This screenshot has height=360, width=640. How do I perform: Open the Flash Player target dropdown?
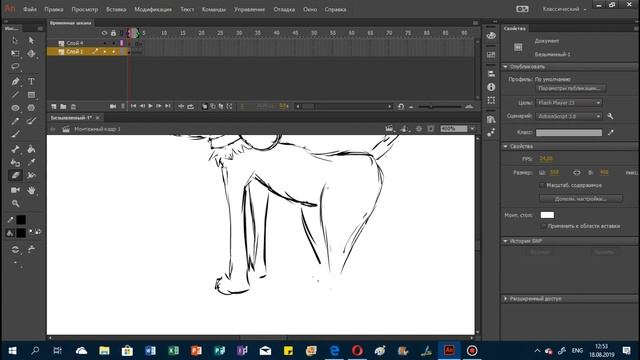(x=569, y=103)
